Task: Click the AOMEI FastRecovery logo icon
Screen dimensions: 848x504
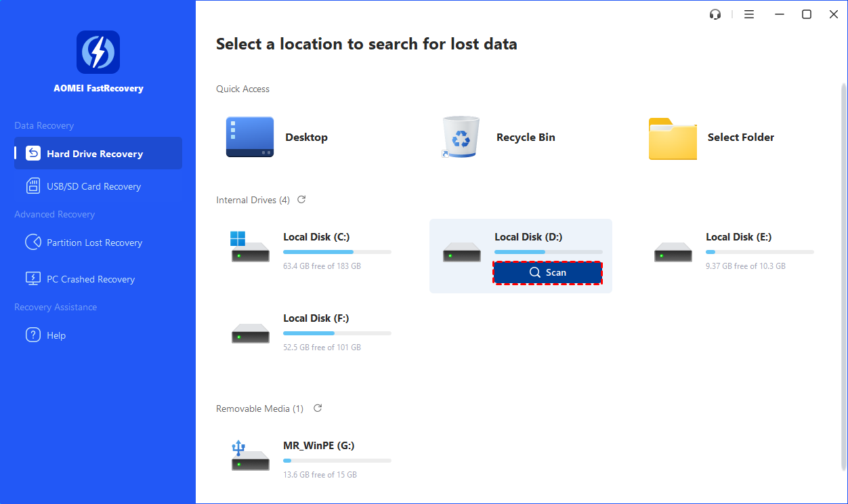Action: 98,52
